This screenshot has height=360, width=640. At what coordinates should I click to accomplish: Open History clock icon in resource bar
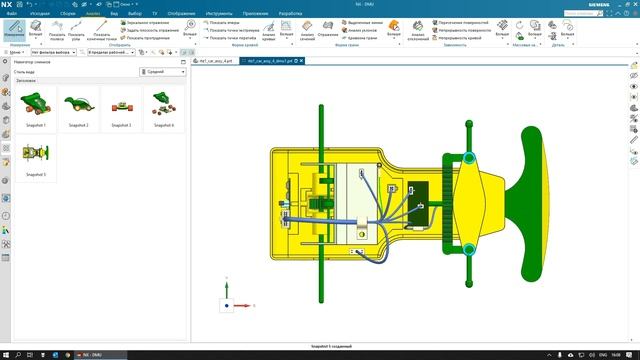click(6, 216)
